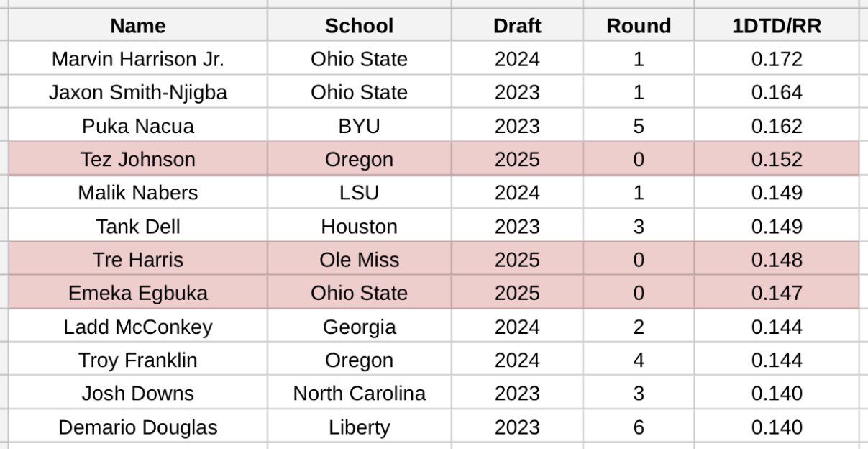
Task: Click the Jaxon Smith-Njigba name cell
Action: pos(137,92)
